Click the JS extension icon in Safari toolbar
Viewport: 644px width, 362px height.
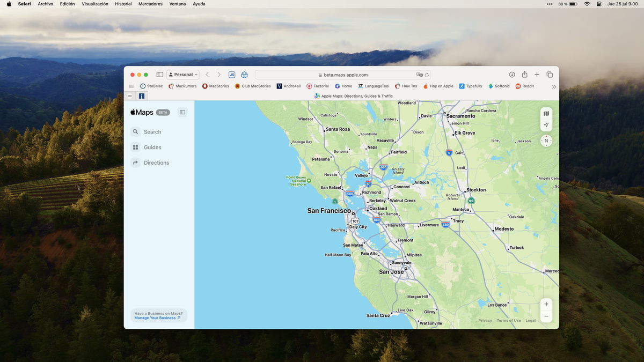tap(232, 75)
